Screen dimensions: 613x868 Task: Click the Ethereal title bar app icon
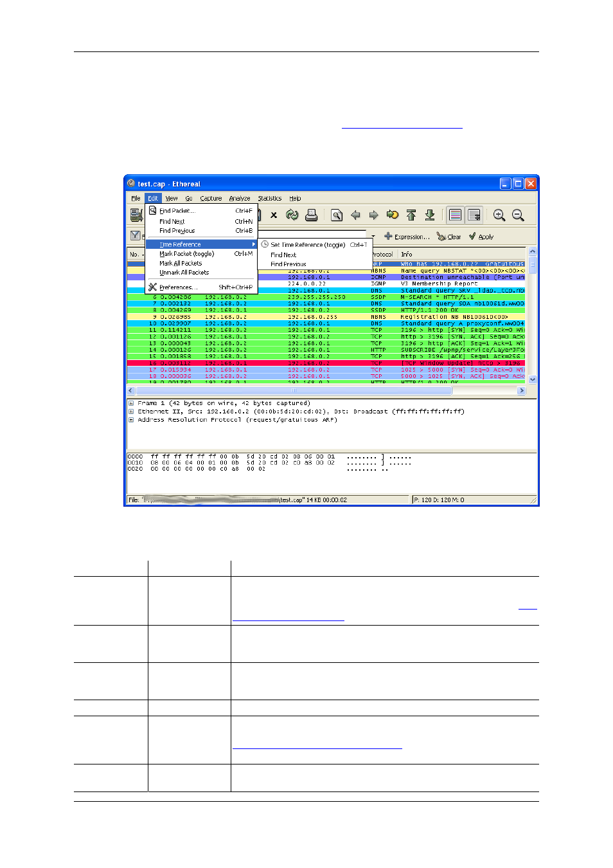pyautogui.click(x=131, y=183)
